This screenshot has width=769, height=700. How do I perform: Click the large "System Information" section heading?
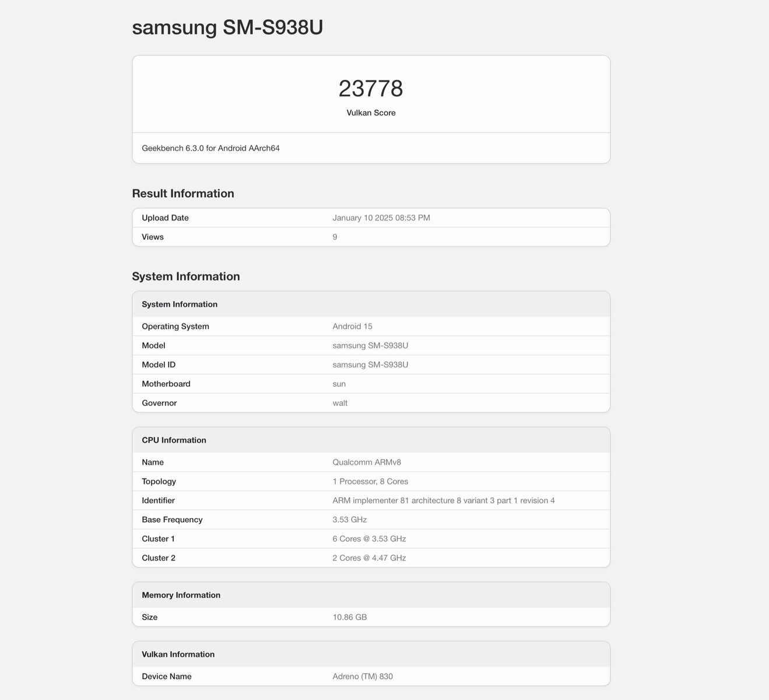[186, 276]
